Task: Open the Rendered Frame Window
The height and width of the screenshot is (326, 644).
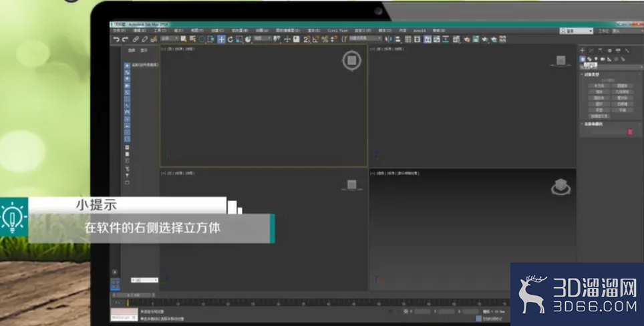Action: coord(476,39)
